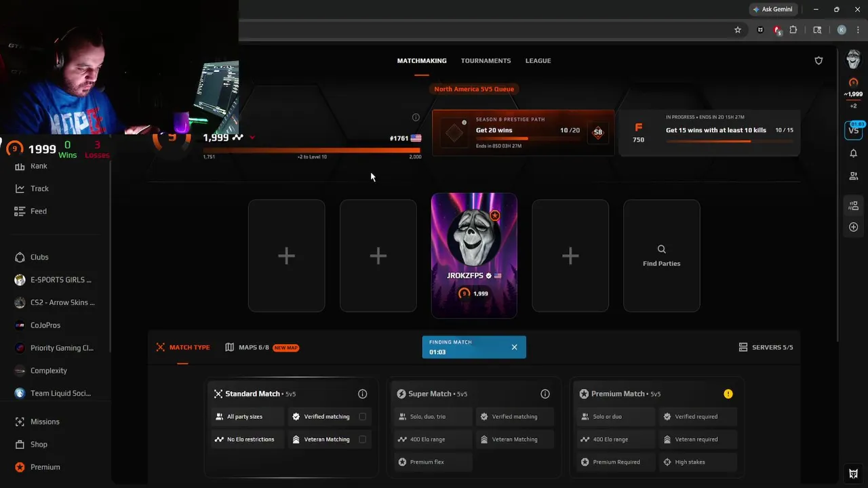Screen dimensions: 868x488
Task: Enable Verified matching checkbox in Standard Match
Action: 362,417
